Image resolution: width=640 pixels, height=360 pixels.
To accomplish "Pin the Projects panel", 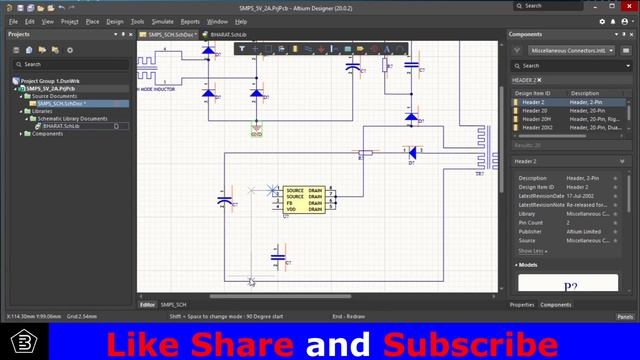I will click(x=123, y=34).
